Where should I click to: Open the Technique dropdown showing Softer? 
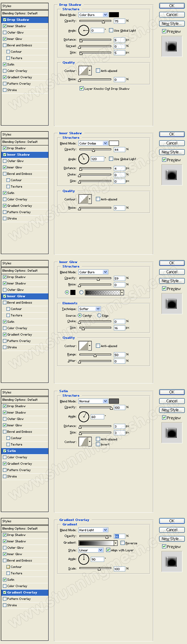[x=89, y=309]
